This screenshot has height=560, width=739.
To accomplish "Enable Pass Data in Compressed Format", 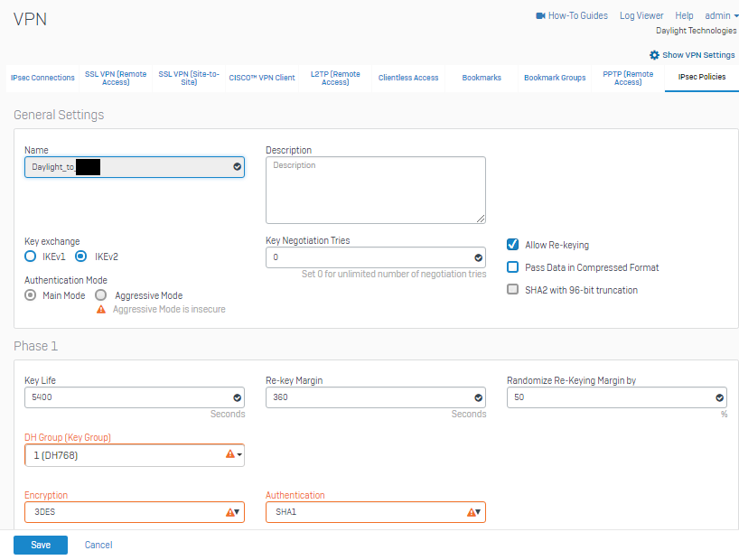I will [x=513, y=267].
